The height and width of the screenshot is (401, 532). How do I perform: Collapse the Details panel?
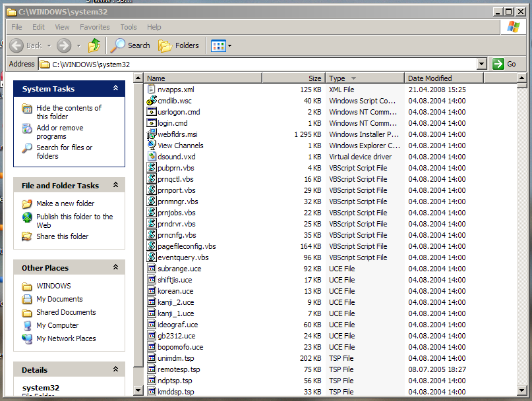click(116, 369)
